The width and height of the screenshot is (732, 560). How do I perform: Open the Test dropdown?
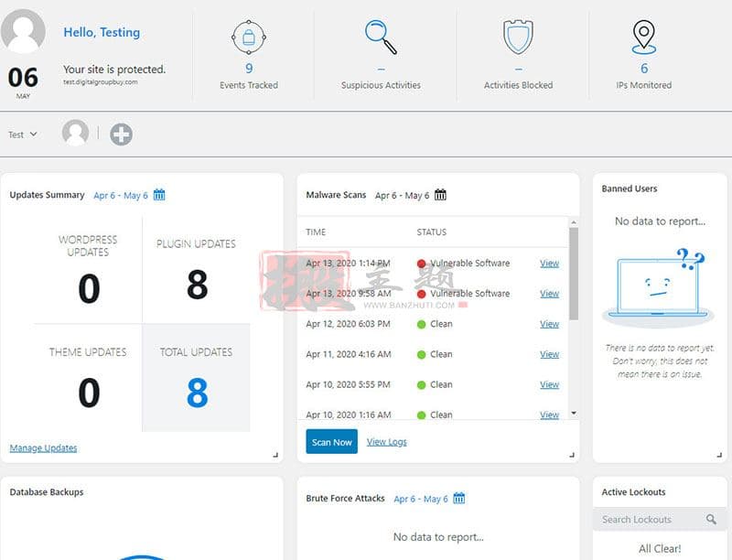click(x=22, y=135)
